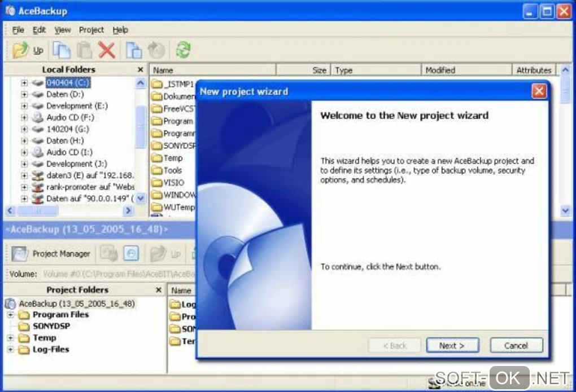Click the Paste clipboard toolbar icon
This screenshot has height=392, width=576.
coord(84,50)
